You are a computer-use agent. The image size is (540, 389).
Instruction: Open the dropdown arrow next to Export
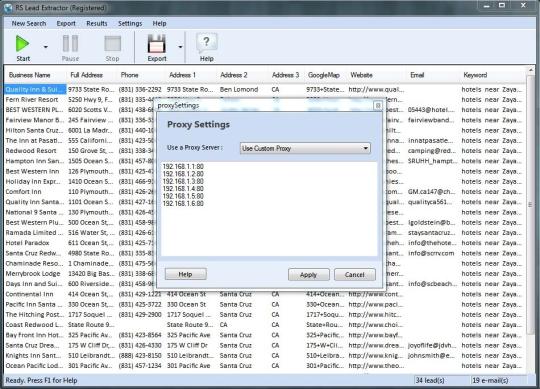click(180, 47)
